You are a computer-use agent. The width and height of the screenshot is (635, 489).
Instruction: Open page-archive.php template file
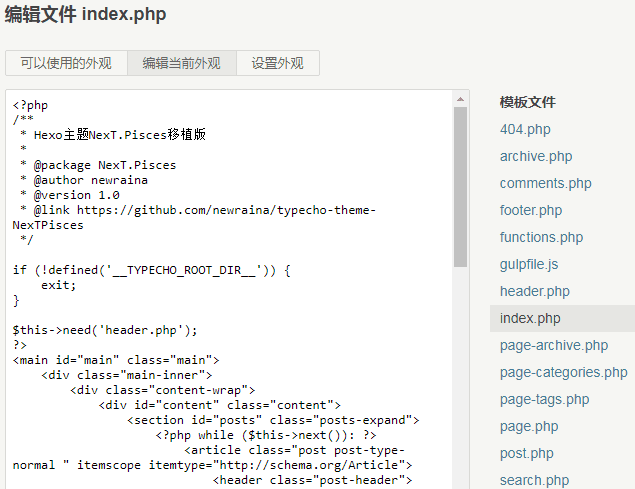(553, 345)
